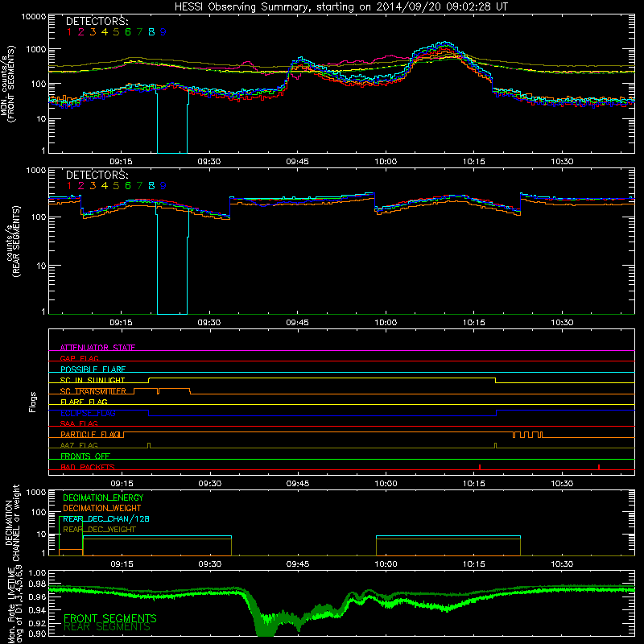Click the ECLIPSE FLAG label
The height and width of the screenshot is (644, 644).
coord(88,413)
